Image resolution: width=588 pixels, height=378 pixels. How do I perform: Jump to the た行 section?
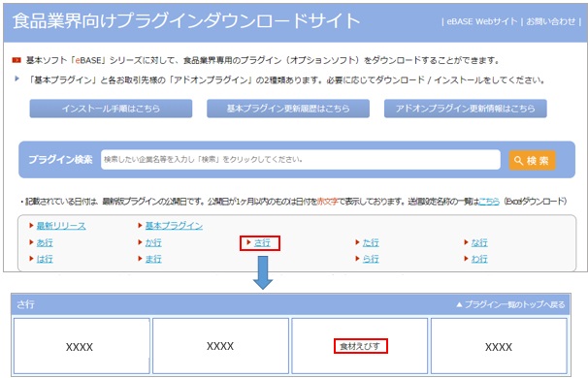click(371, 242)
